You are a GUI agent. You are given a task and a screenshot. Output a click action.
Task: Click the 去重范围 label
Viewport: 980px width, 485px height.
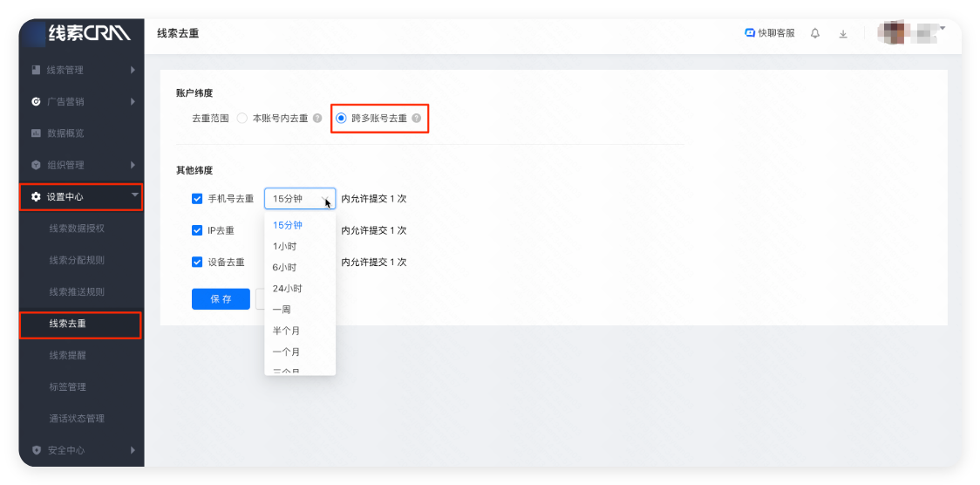(211, 118)
